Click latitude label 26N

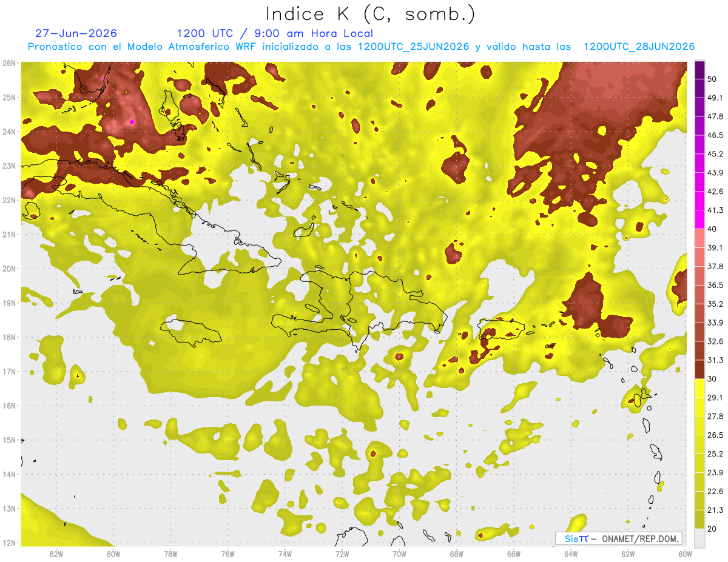click(x=8, y=63)
